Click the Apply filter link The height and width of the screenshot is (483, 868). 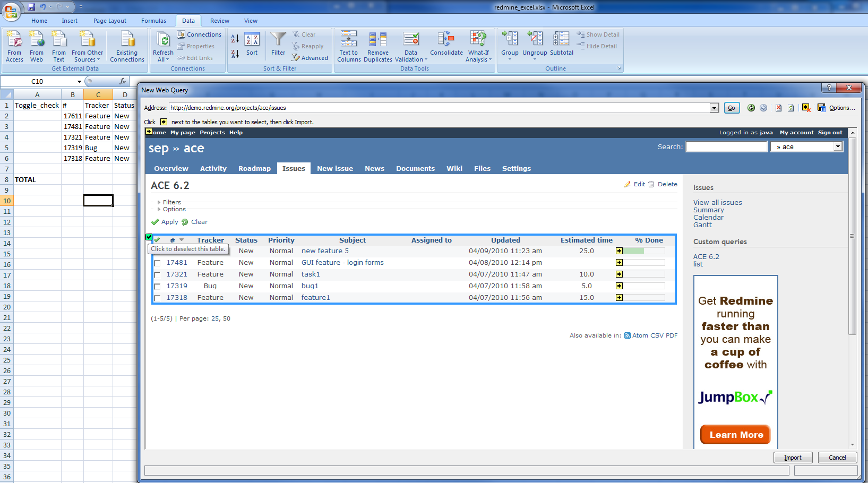tap(165, 222)
